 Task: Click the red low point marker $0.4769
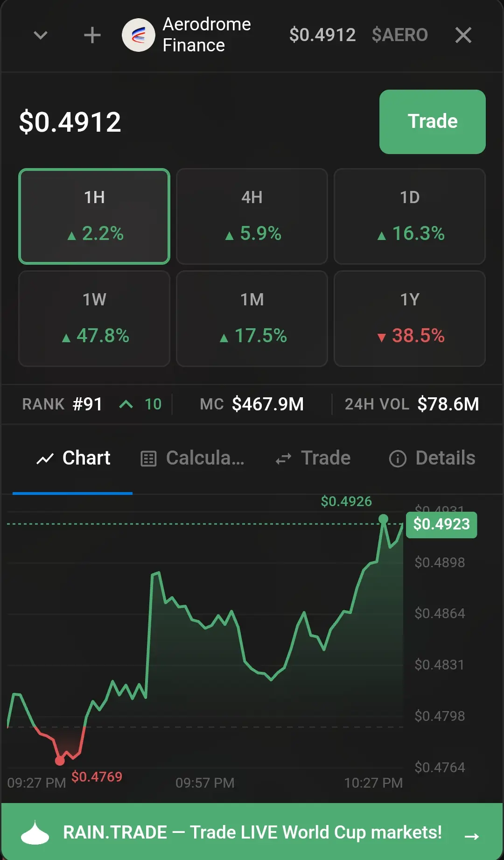(x=60, y=761)
